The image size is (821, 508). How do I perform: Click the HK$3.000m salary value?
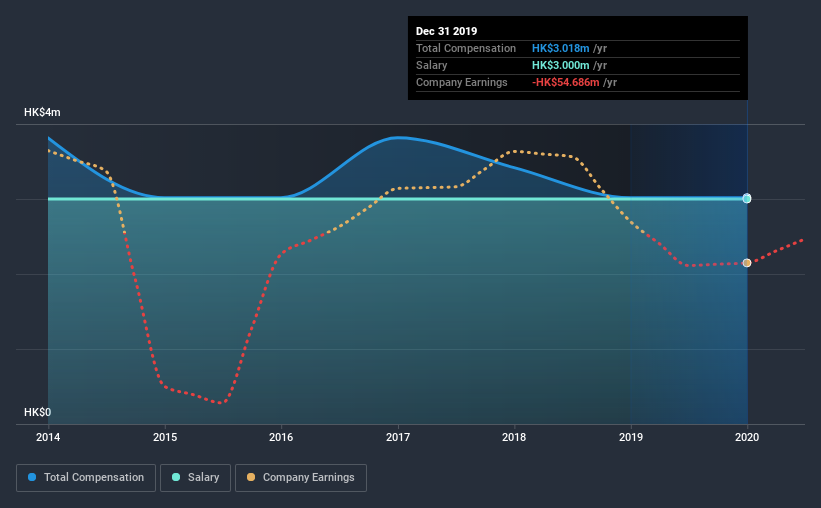click(561, 65)
